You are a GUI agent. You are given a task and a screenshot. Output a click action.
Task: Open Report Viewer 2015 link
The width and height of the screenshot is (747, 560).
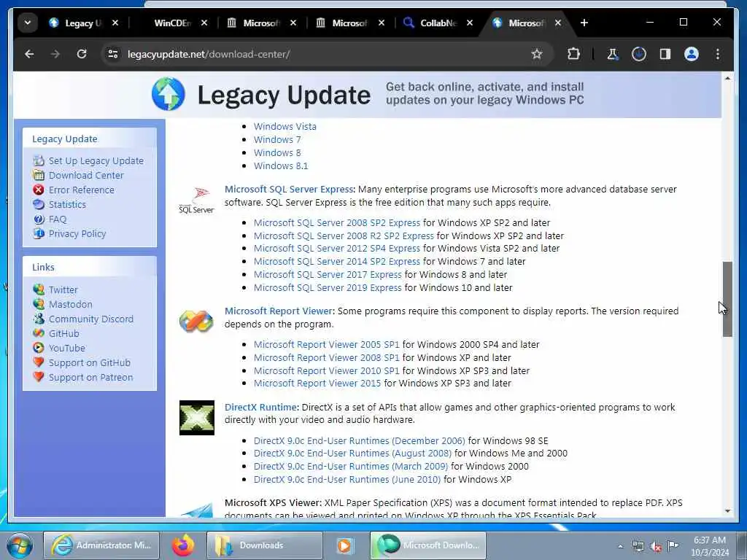click(317, 383)
